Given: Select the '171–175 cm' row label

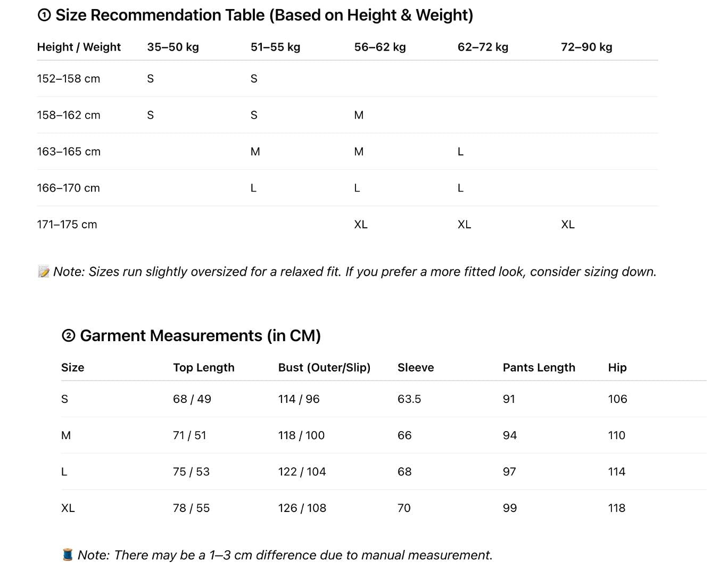Looking at the screenshot, I should pos(67,225).
